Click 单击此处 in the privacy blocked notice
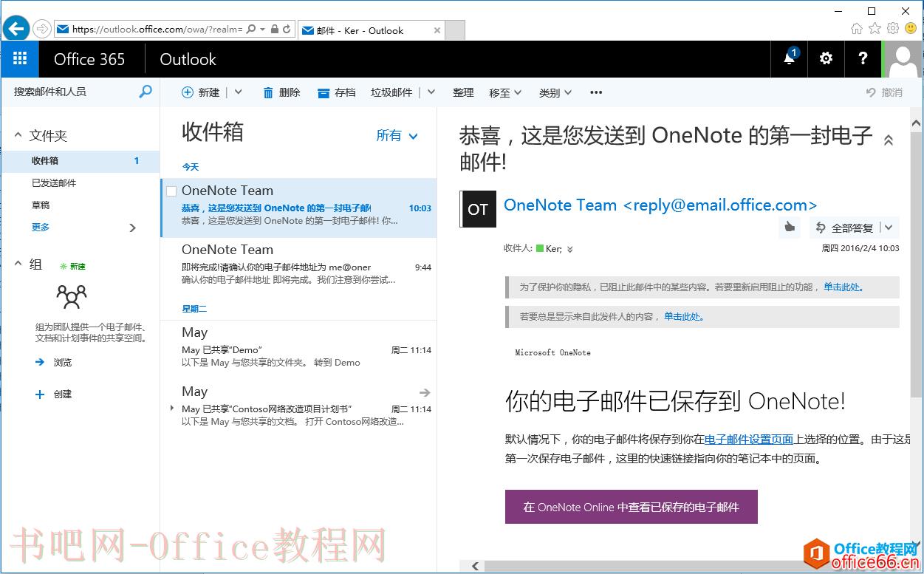 point(843,287)
